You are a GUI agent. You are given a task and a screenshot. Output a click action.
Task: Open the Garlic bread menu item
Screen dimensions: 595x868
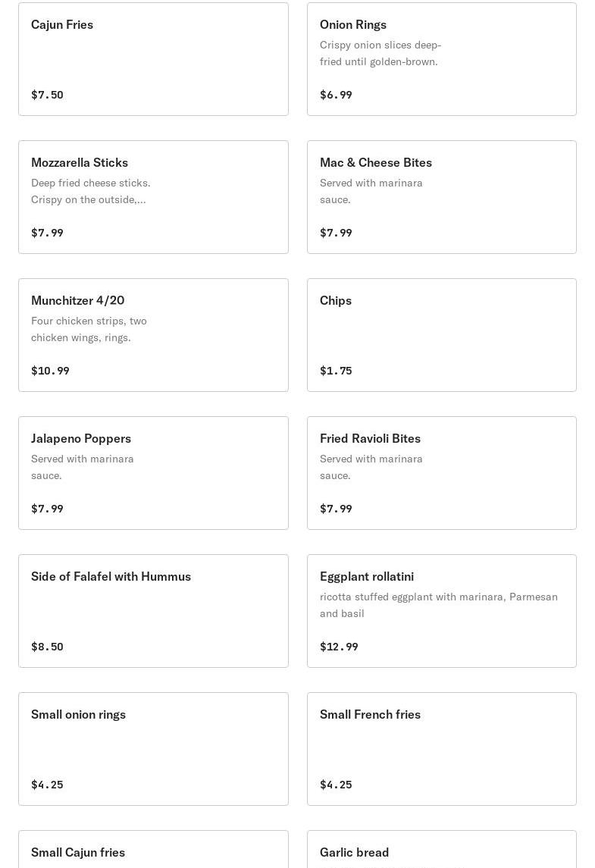[x=441, y=852]
